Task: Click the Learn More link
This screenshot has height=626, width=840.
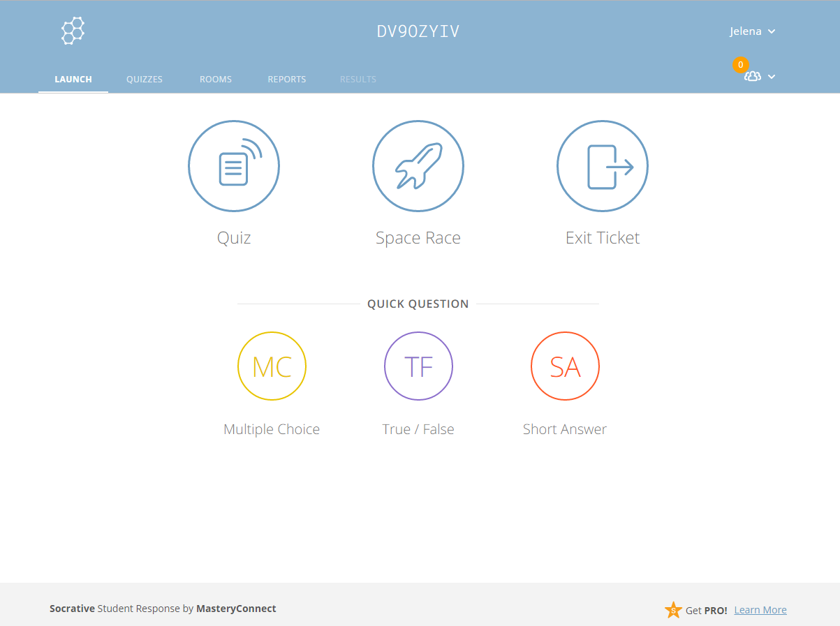Action: point(760,610)
